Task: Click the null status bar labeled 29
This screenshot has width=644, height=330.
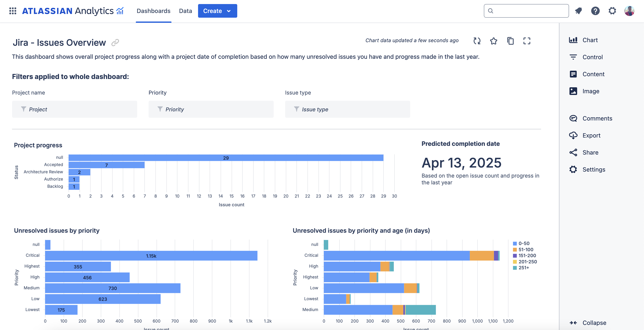Action: point(226,158)
